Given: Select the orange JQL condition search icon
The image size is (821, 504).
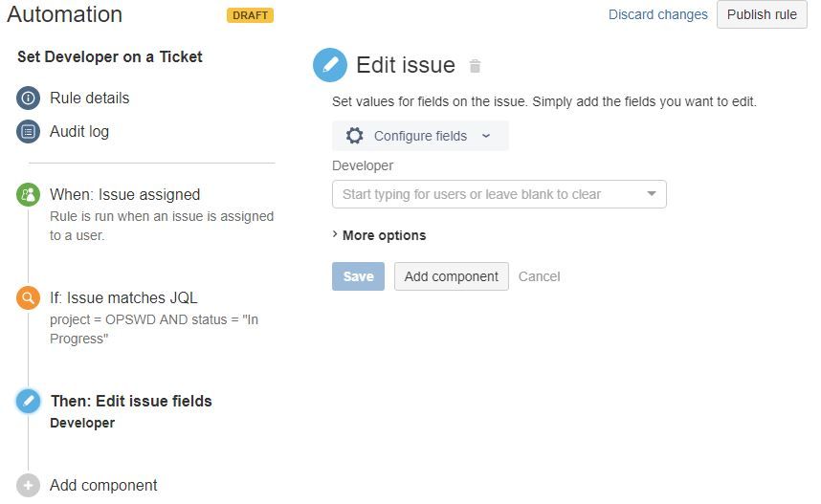Looking at the screenshot, I should pos(29,297).
